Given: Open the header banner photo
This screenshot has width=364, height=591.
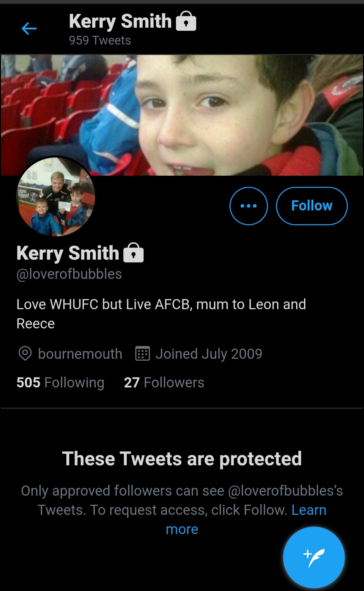Looking at the screenshot, I should coord(182,115).
